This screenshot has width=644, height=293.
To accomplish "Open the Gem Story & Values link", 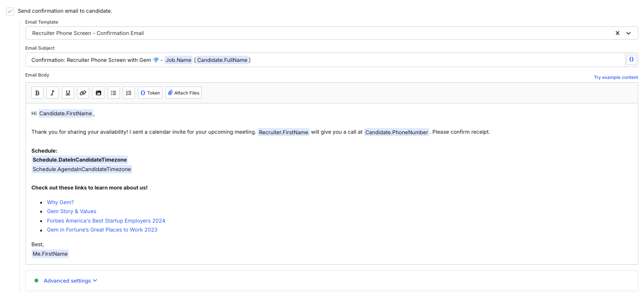I will pyautogui.click(x=72, y=211).
